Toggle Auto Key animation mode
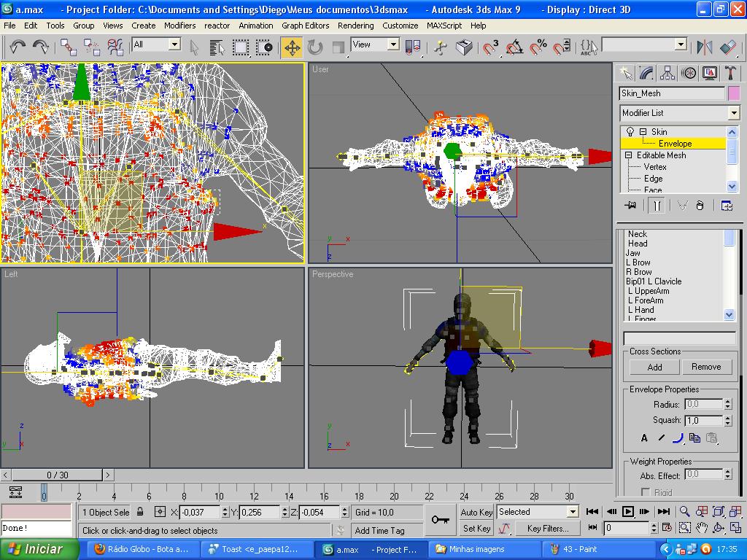Viewport: 747px width, 560px height. [476, 512]
